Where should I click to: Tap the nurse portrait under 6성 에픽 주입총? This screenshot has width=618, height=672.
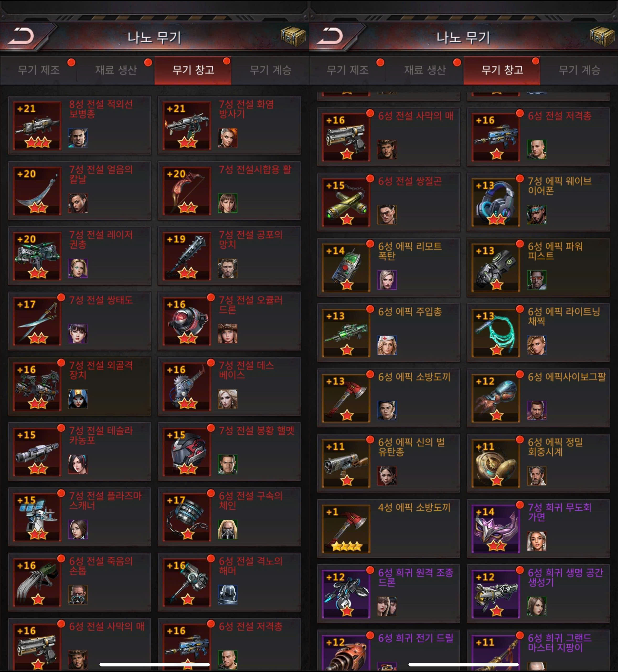pos(387,345)
